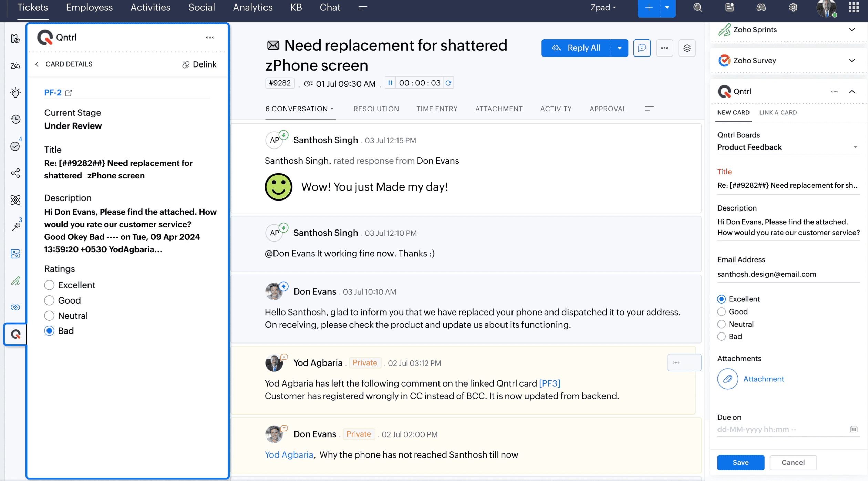This screenshot has width=868, height=481.
Task: Switch to the Link a Card tab
Action: click(x=778, y=113)
